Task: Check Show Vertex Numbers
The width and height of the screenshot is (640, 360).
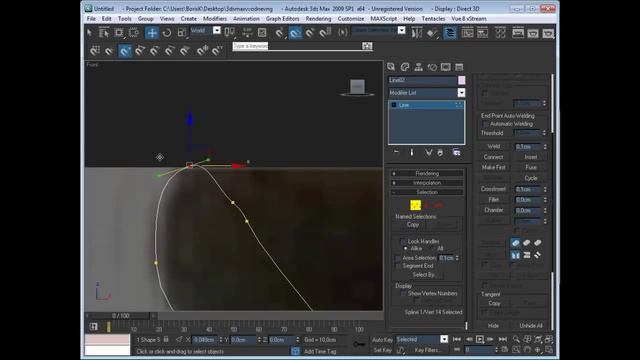Action: [403, 293]
